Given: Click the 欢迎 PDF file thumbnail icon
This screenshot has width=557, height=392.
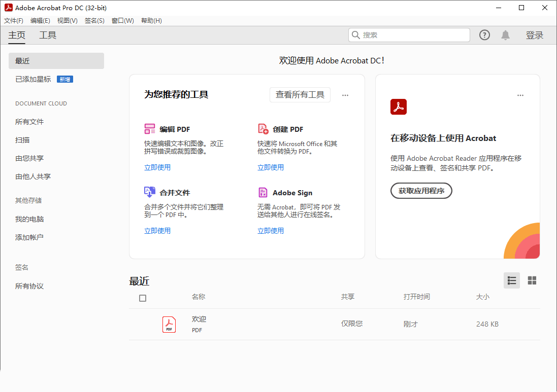Looking at the screenshot, I should pyautogui.click(x=169, y=324).
